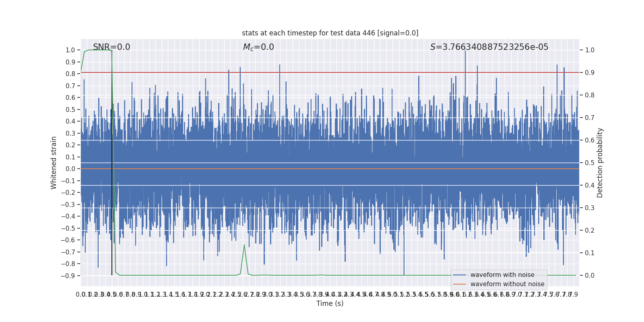Click Whitened strain tick label 0.5
The image size is (644, 322).
click(x=70, y=109)
